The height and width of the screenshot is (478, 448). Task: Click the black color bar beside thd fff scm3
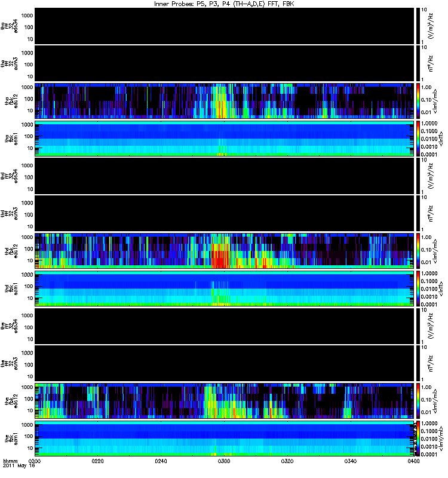418,213
